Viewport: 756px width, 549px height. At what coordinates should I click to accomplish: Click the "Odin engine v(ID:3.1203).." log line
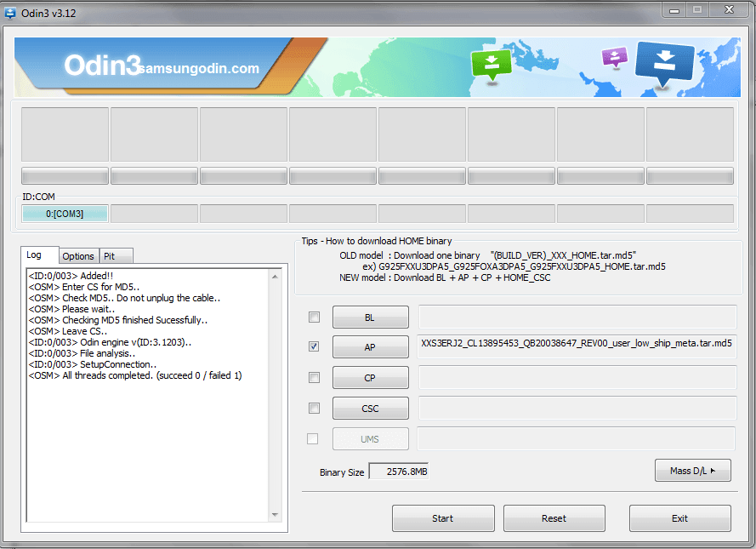pos(110,342)
